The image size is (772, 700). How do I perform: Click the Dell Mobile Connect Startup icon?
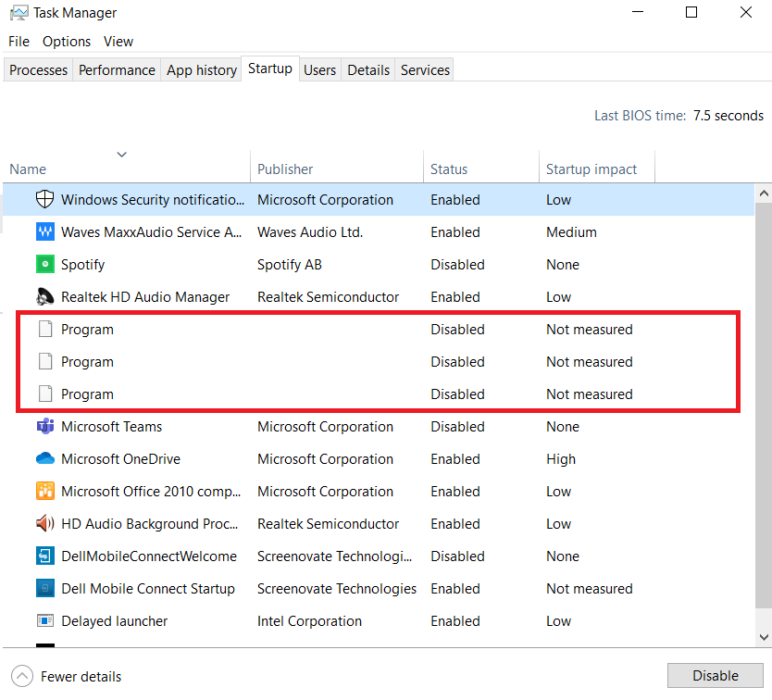pos(44,588)
